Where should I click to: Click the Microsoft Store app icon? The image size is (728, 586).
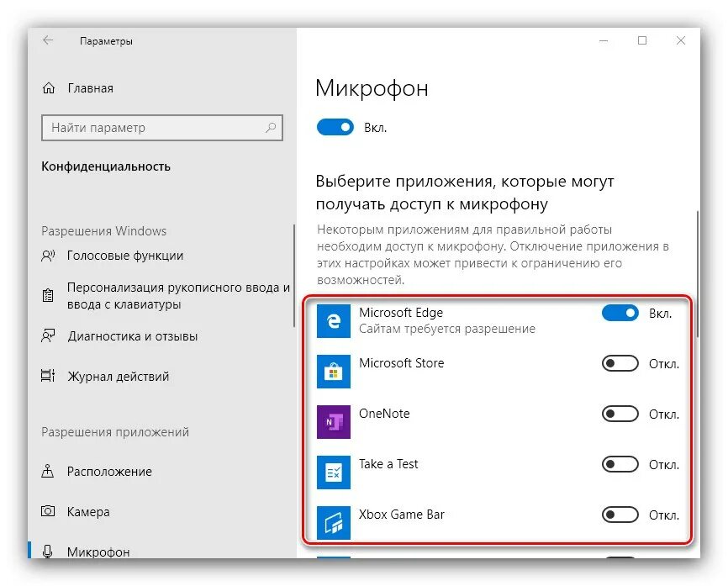[334, 372]
